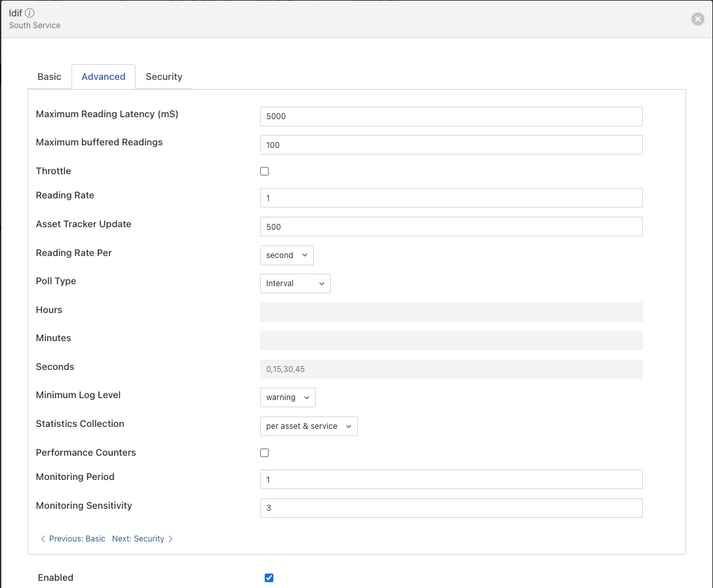This screenshot has width=713, height=588.
Task: Click the Maximum Reading Latency input field
Action: (451, 117)
